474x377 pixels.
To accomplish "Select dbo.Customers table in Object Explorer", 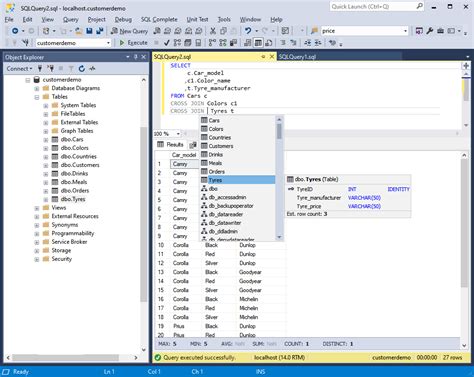I will pos(80,165).
